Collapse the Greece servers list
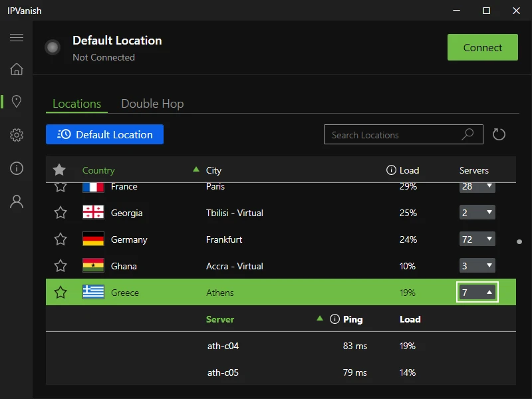This screenshot has width=532, height=399. (x=477, y=292)
